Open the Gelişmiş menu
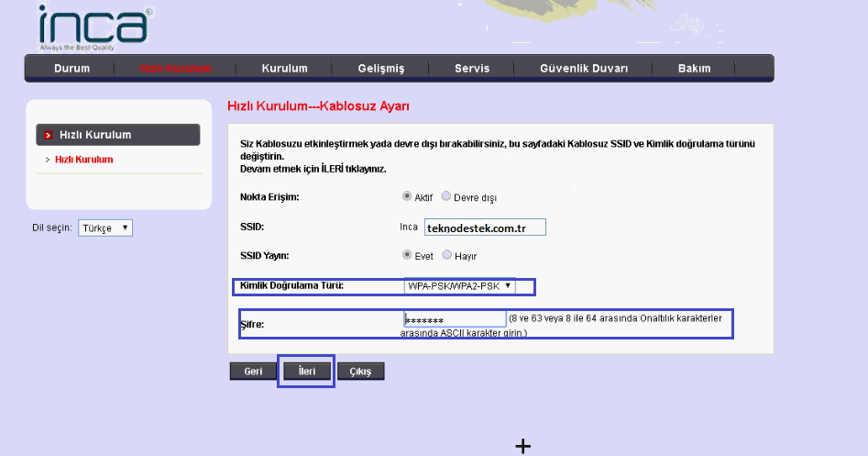 pos(381,69)
